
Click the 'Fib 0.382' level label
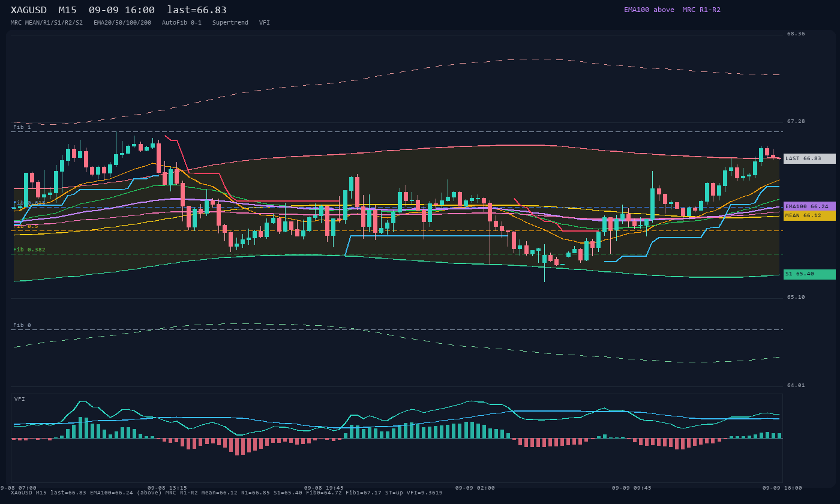click(x=29, y=250)
